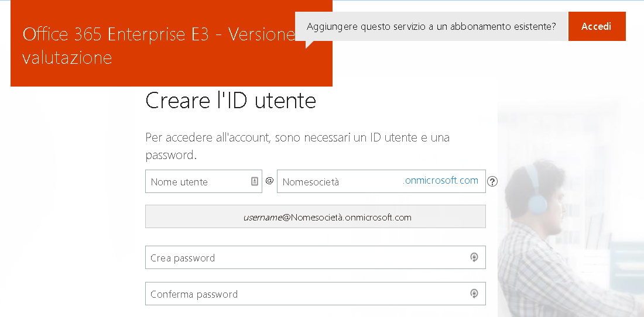Click the man's plaid shirt in photo
Screen dimensions: 644x317
click(x=550, y=275)
